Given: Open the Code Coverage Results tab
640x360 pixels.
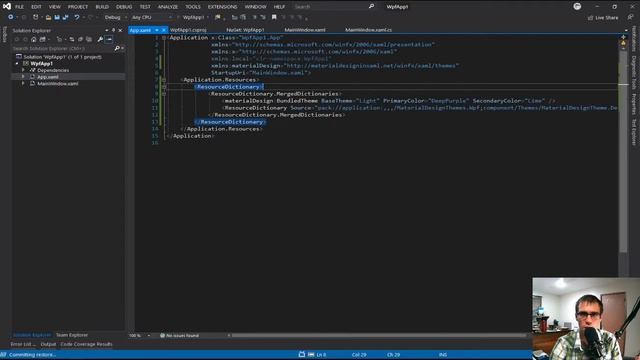Looking at the screenshot, I should coord(86,344).
